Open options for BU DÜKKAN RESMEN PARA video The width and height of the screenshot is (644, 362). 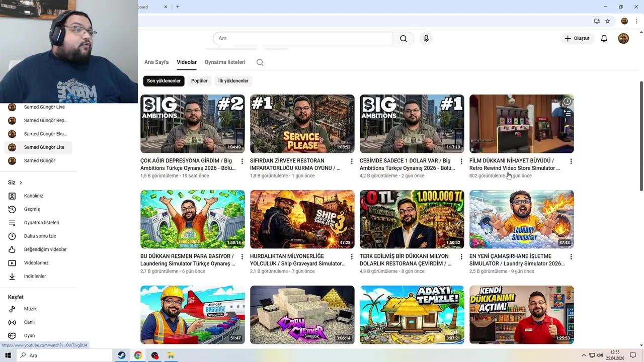pos(242,257)
